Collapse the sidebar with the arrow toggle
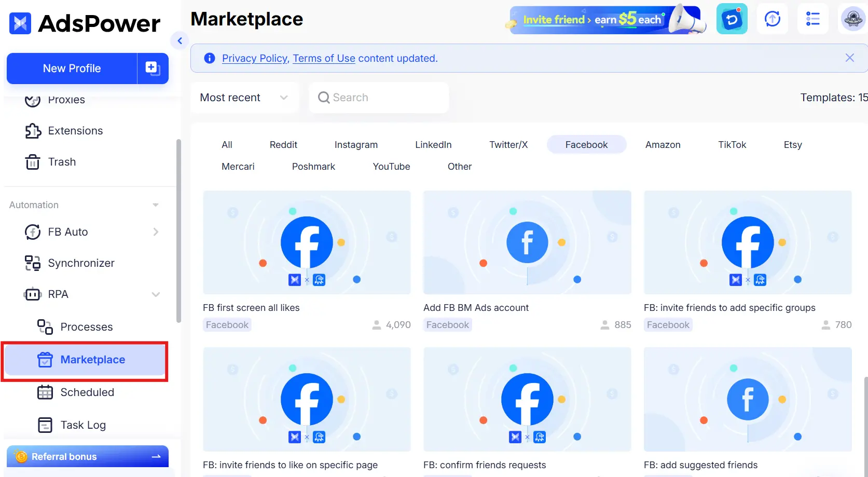The width and height of the screenshot is (868, 477). point(180,40)
